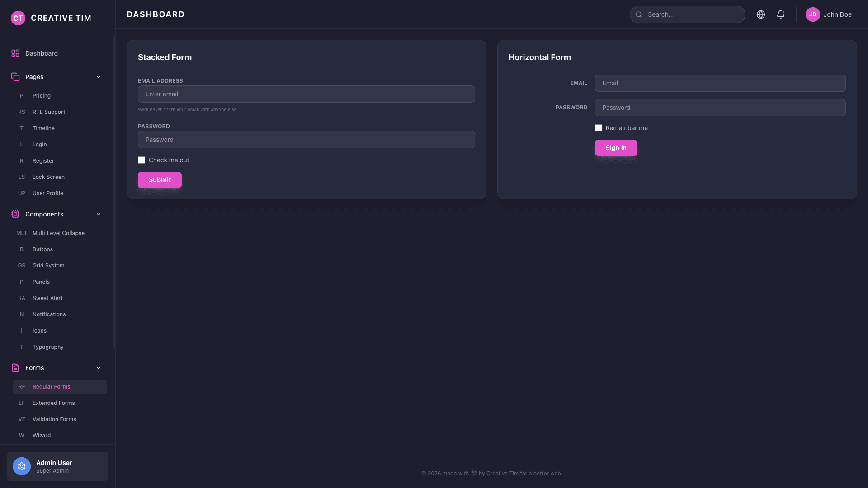Click the Components section icon
The width and height of the screenshot is (868, 488).
tap(15, 214)
